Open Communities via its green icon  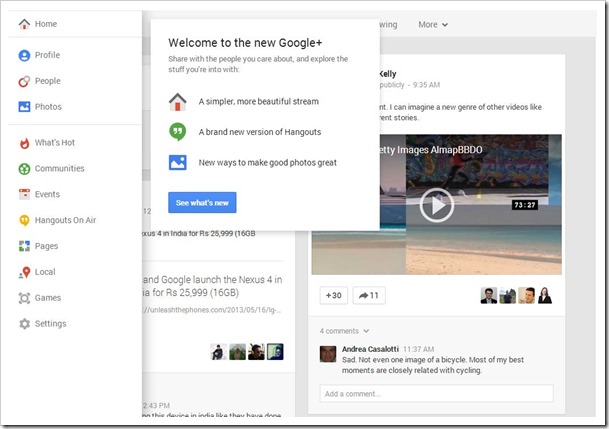pos(24,169)
